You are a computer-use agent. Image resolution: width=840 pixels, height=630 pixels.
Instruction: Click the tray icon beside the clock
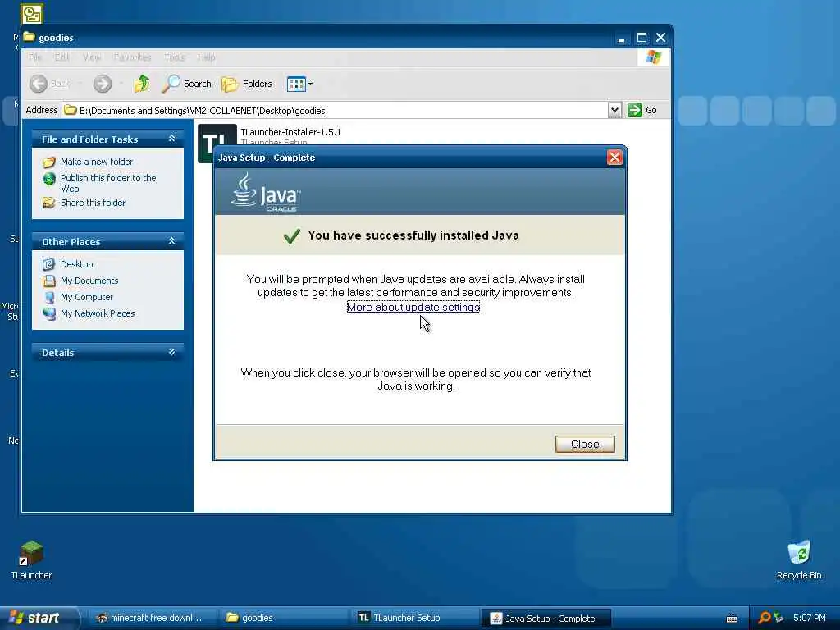[779, 618]
